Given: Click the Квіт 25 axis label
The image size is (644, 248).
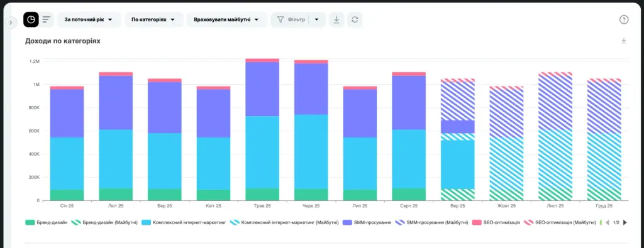Looking at the screenshot, I should pos(214,206).
